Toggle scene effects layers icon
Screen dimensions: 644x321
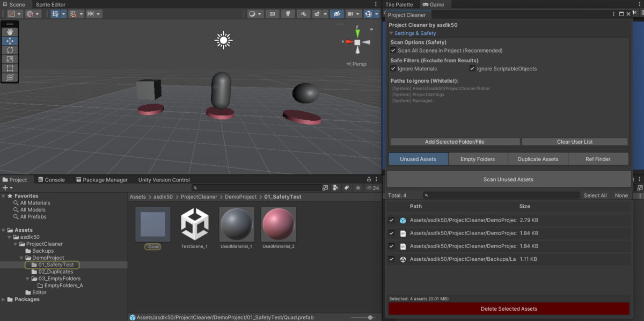tap(318, 14)
